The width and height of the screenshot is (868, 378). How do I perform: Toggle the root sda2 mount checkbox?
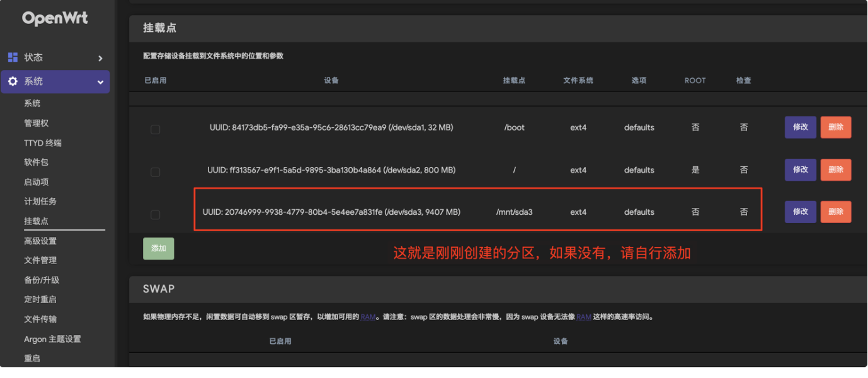155,172
